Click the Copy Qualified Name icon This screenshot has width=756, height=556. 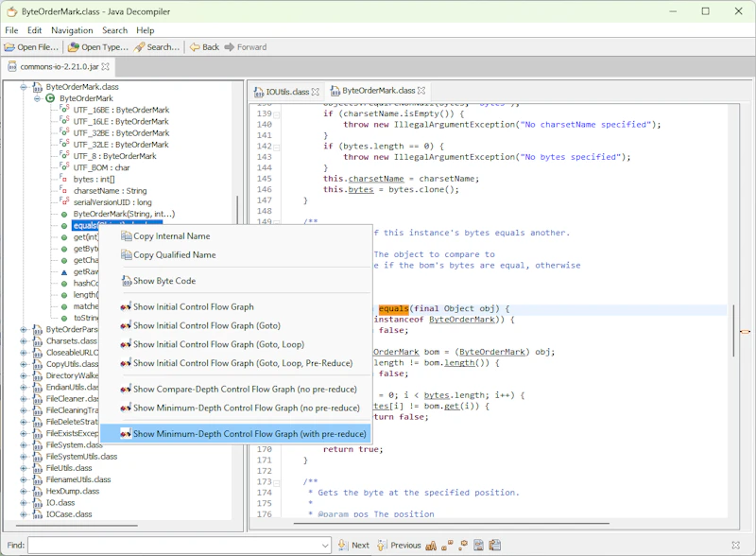pyautogui.click(x=127, y=255)
